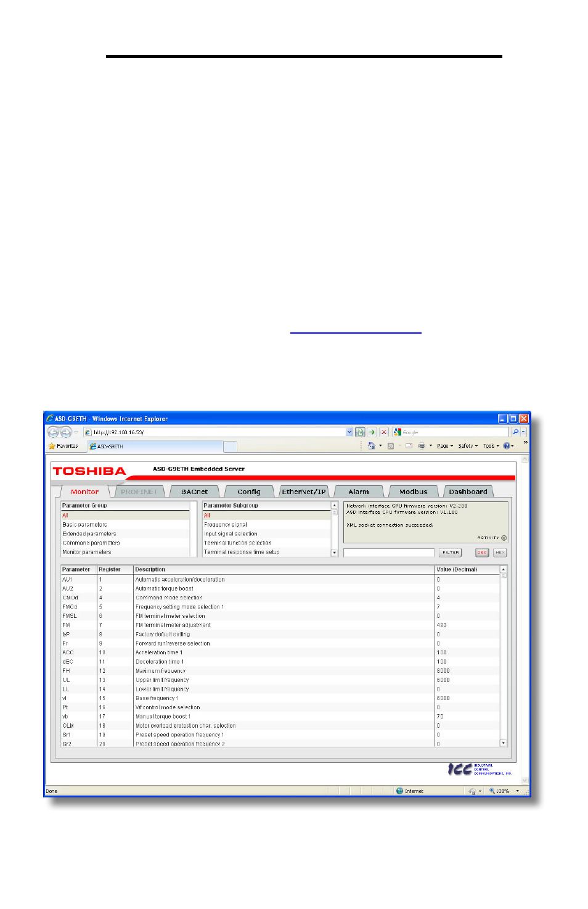Open the search provider dropdown arrow

coord(523,432)
